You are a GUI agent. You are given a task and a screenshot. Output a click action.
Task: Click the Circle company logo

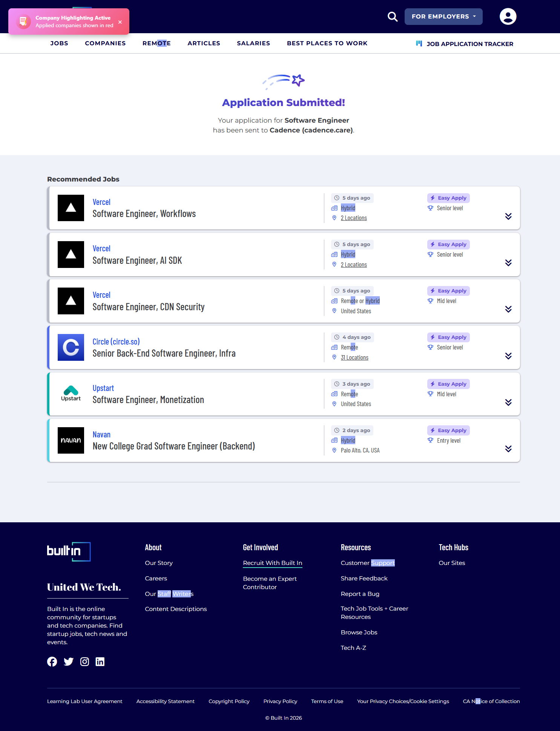(x=71, y=347)
